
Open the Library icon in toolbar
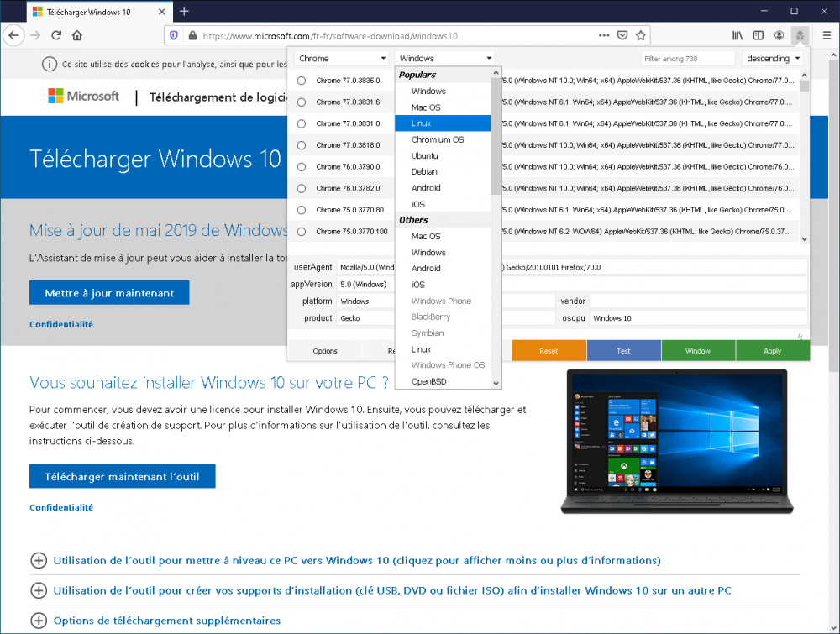coord(738,36)
